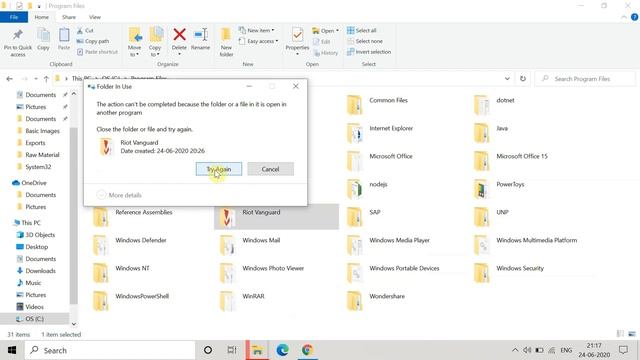
Task: Open the Move to menu
Action: [135, 42]
